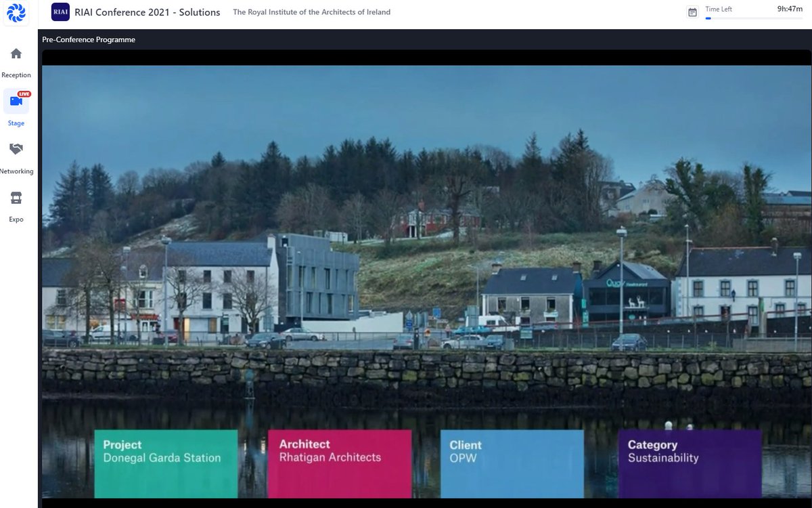Screen dimensions: 812x508
Task: Click the 9h:47m remaining time value
Action: [x=790, y=9]
